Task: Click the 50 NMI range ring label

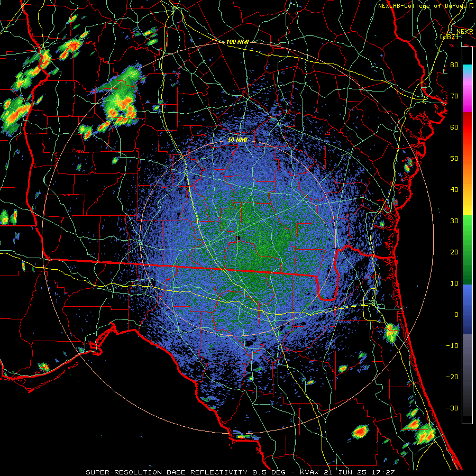Action: pos(237,140)
